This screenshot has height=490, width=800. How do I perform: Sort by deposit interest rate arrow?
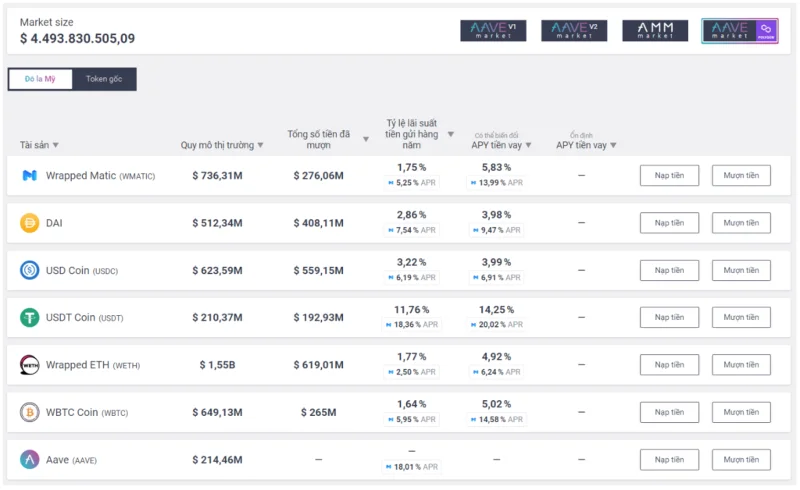tap(451, 134)
